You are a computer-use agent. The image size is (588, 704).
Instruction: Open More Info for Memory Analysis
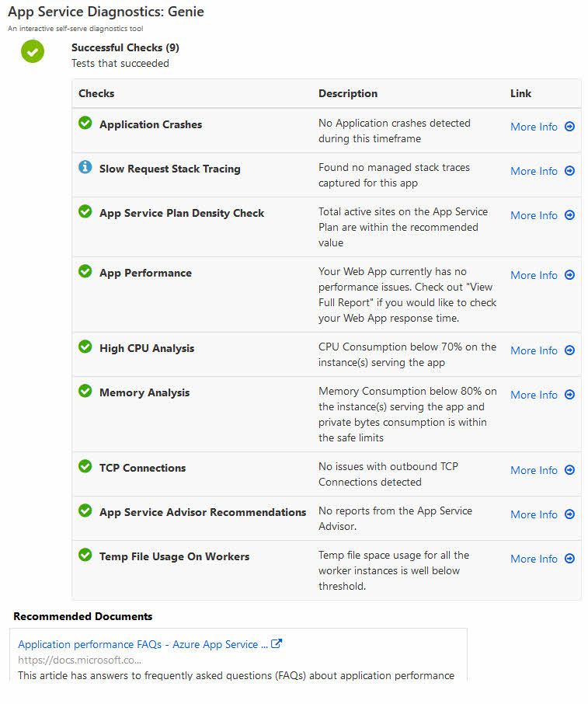[534, 395]
